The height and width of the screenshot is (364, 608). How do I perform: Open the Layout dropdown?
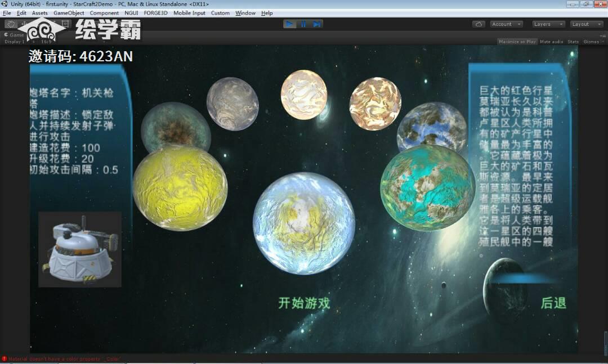click(x=586, y=24)
